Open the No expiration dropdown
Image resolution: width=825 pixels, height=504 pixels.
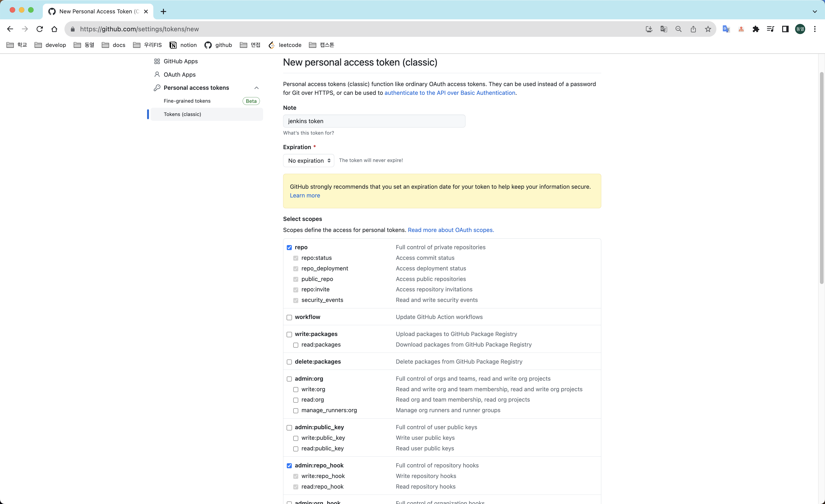point(308,161)
